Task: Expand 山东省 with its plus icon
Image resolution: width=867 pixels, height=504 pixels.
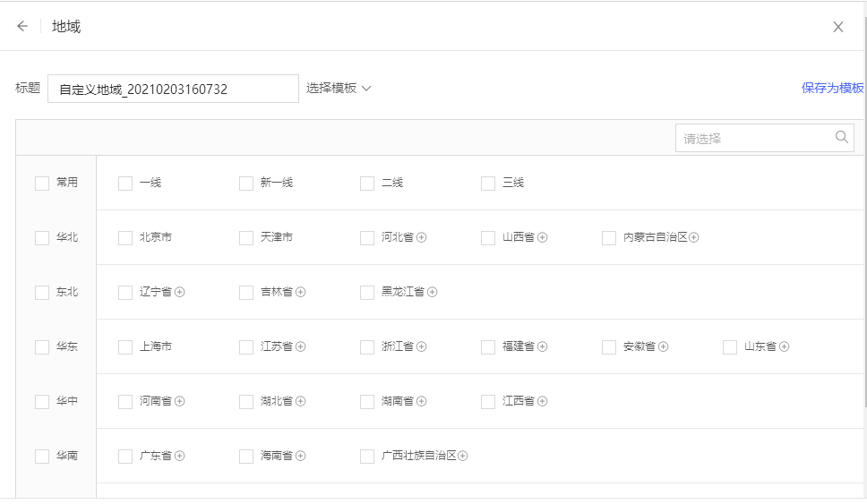Action: [784, 346]
